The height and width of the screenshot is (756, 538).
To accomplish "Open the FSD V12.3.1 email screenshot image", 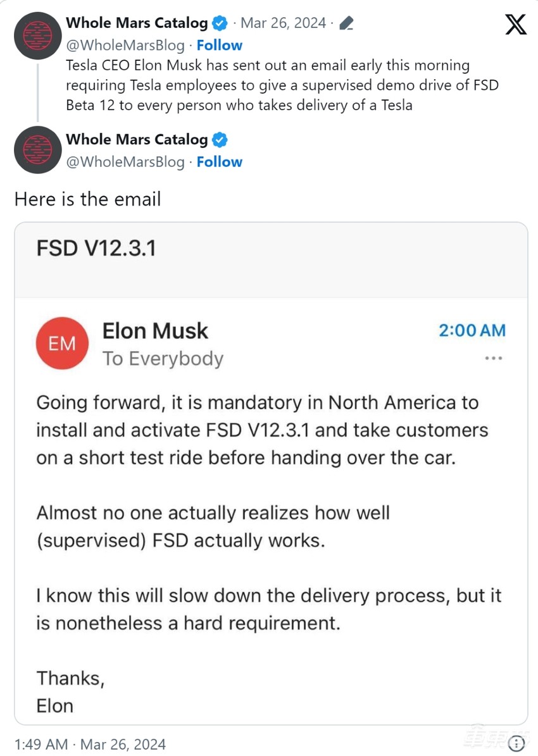I will tap(271, 506).
